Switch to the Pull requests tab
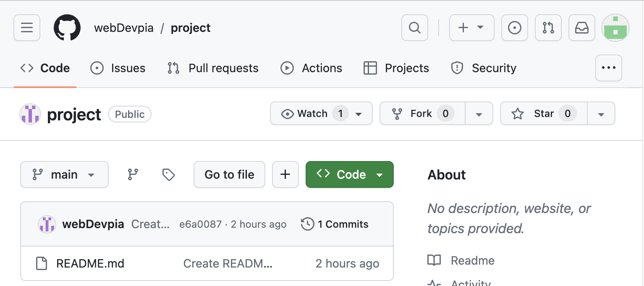The image size is (644, 286). click(x=212, y=68)
